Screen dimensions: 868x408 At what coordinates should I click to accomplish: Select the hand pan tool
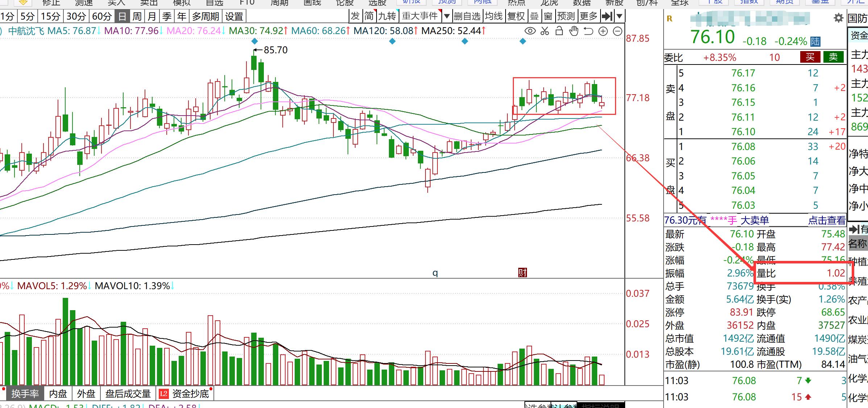(574, 31)
